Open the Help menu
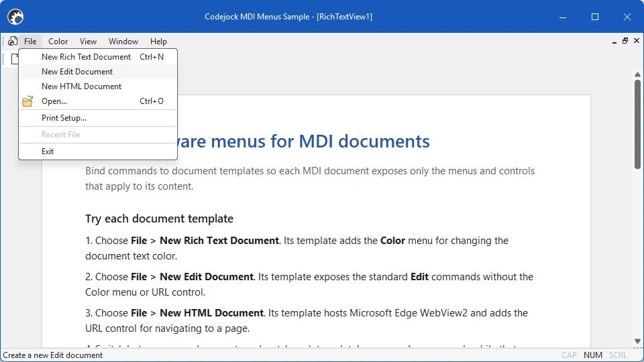644x362 pixels. [x=158, y=42]
